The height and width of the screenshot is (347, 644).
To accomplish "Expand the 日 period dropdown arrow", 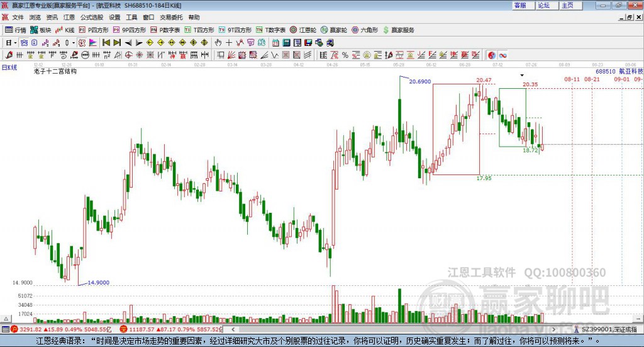I will 15,43.
